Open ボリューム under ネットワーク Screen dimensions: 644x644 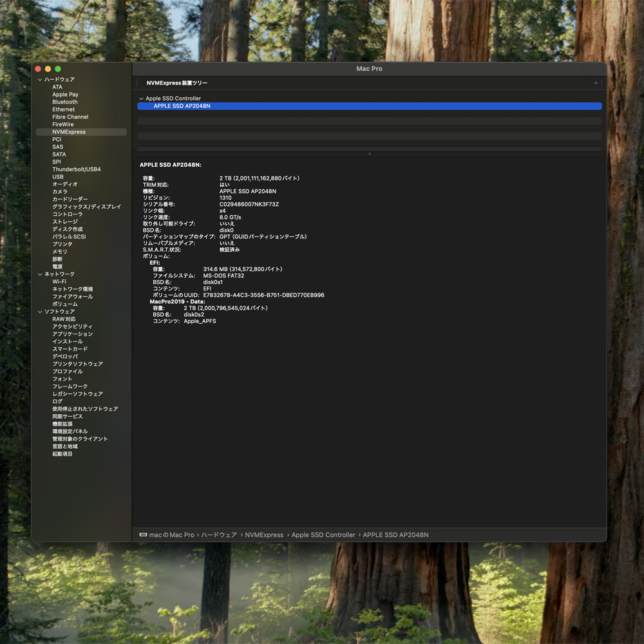(64, 304)
